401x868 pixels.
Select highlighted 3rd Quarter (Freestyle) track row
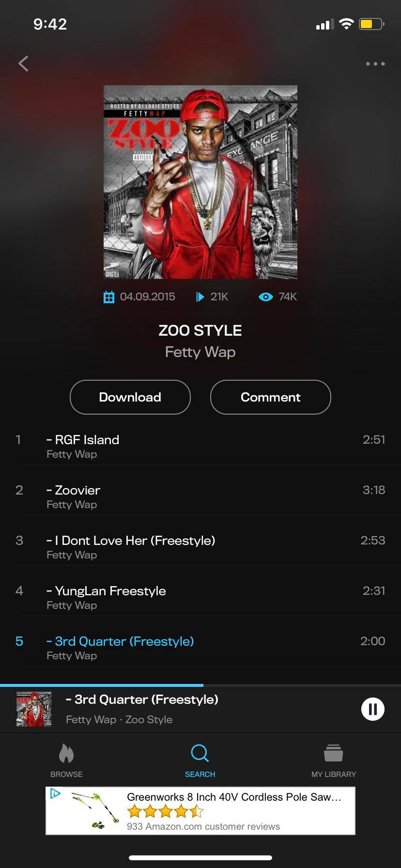coord(200,647)
